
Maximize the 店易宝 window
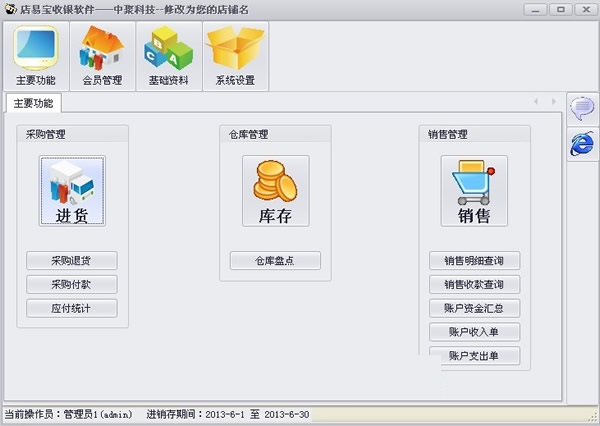[x=561, y=10]
